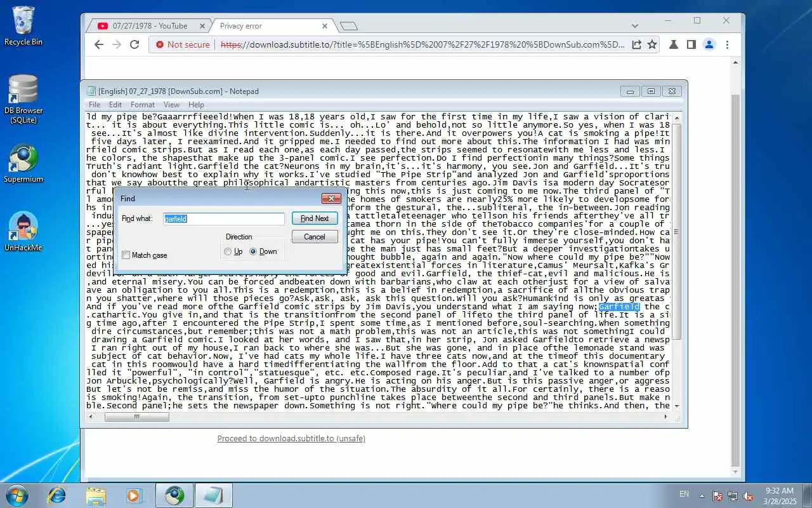This screenshot has width=812, height=508.
Task: Switch to 07/27/1978 - YouTube tab
Action: pos(150,26)
